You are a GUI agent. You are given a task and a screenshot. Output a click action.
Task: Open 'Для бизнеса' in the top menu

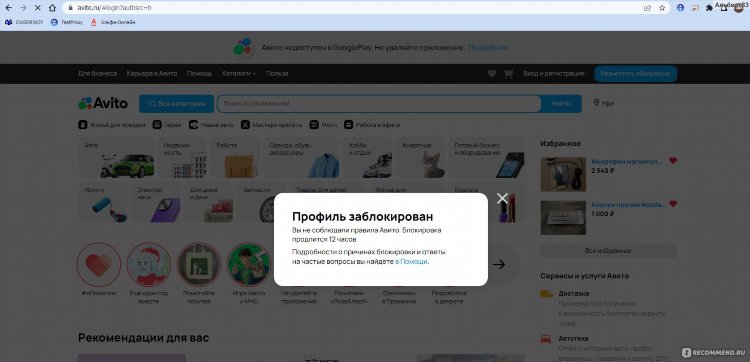coord(98,74)
